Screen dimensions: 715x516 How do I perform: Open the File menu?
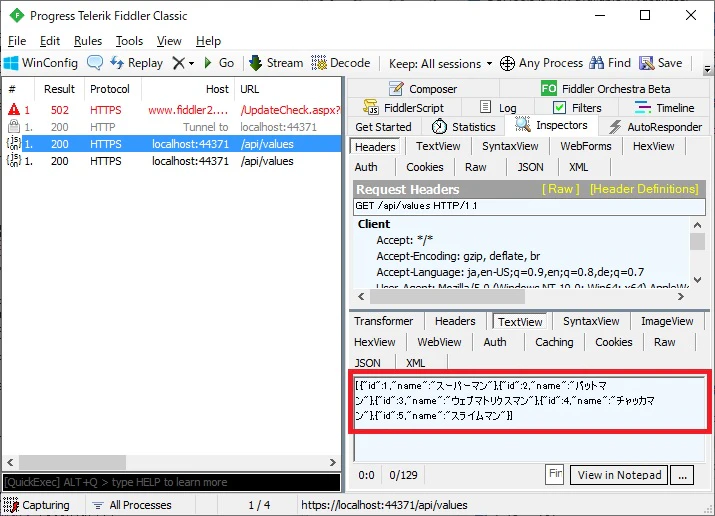click(x=17, y=41)
